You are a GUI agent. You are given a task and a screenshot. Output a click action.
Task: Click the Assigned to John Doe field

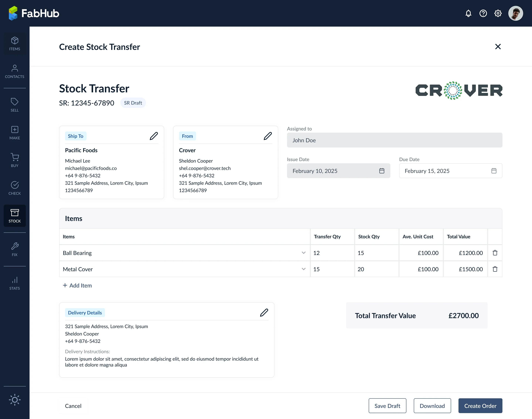tap(395, 140)
